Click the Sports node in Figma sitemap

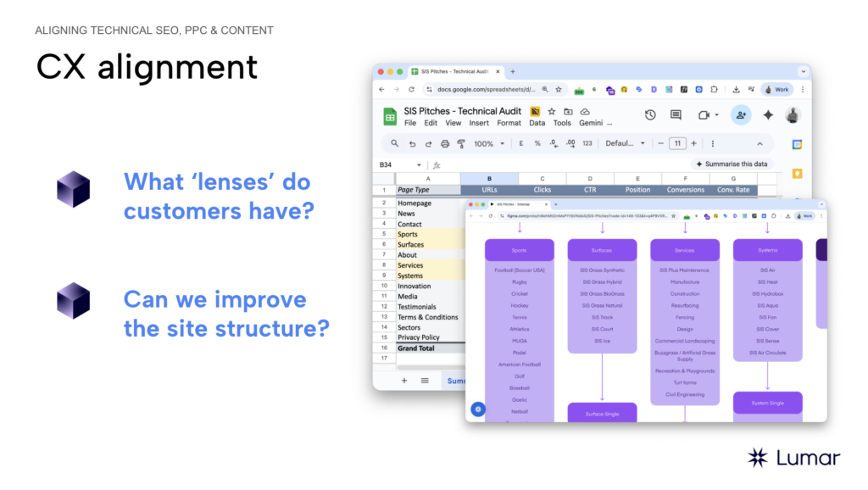click(x=520, y=250)
